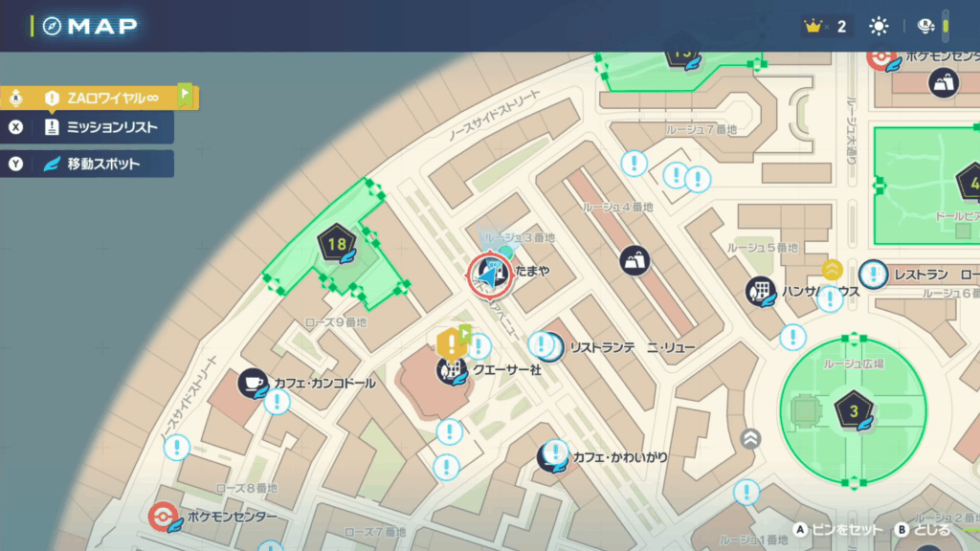980x551 pixels.
Task: Select the battle zone 3 marker
Action: point(853,410)
